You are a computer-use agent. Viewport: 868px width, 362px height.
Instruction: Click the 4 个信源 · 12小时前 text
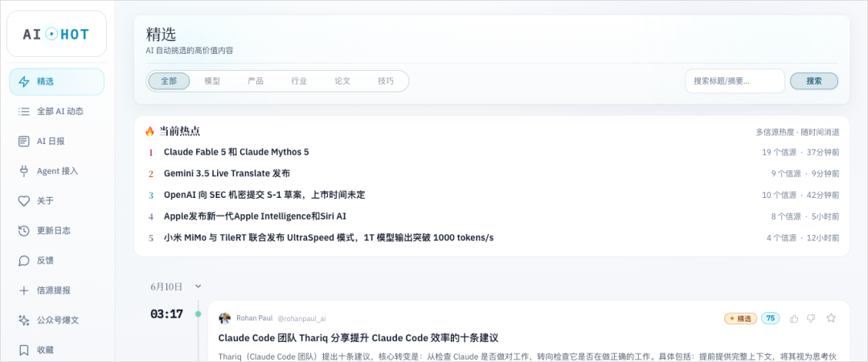pyautogui.click(x=803, y=238)
